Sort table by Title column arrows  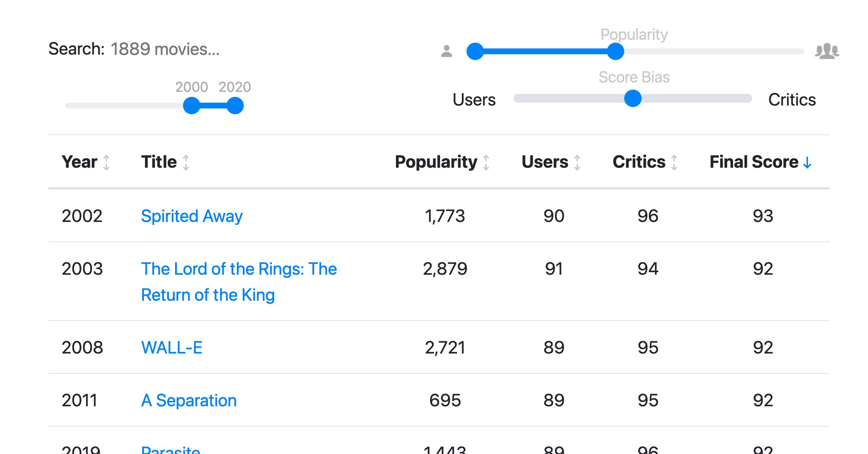[x=186, y=163]
